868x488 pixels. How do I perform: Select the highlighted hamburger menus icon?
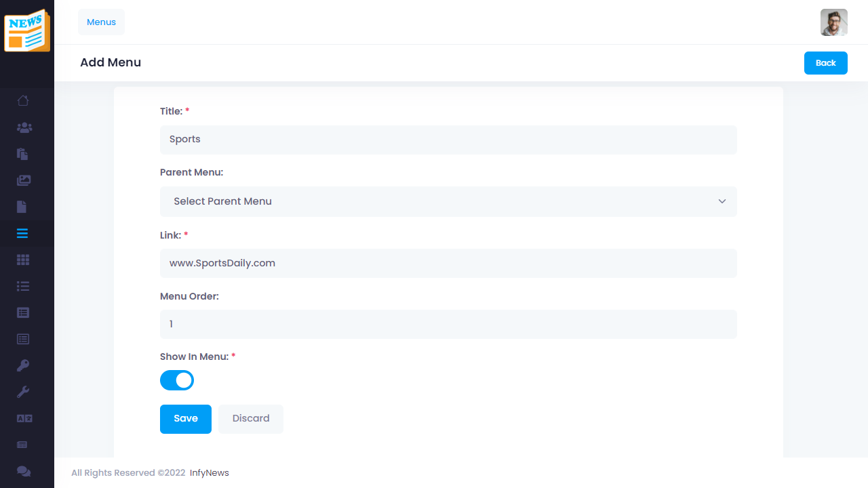click(x=22, y=233)
